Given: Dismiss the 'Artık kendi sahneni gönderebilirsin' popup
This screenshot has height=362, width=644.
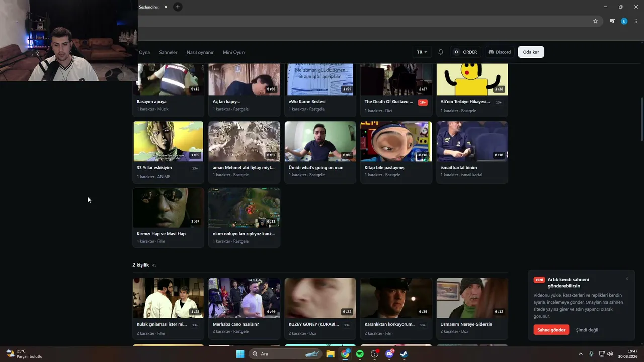Looking at the screenshot, I should [x=627, y=279].
